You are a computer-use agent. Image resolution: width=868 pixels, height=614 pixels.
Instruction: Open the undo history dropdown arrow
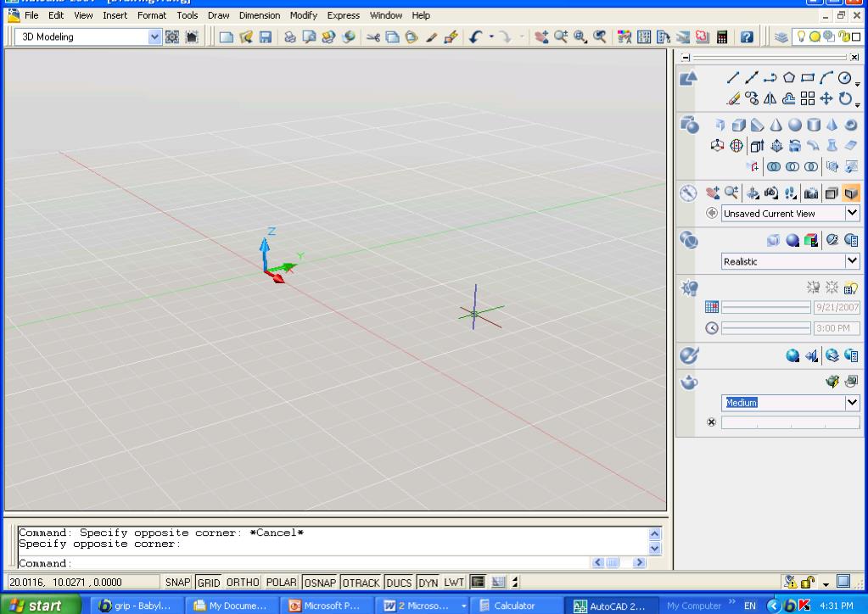tap(491, 37)
